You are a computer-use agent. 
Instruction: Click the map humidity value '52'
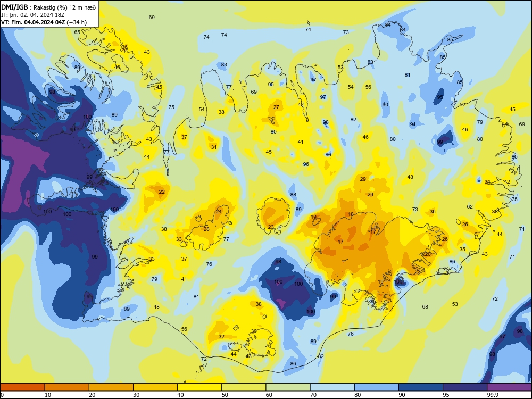tap(462, 104)
